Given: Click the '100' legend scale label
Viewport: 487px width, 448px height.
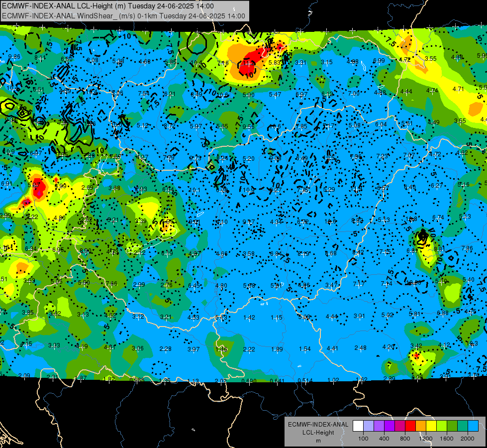Looking at the screenshot, I should [363, 439].
